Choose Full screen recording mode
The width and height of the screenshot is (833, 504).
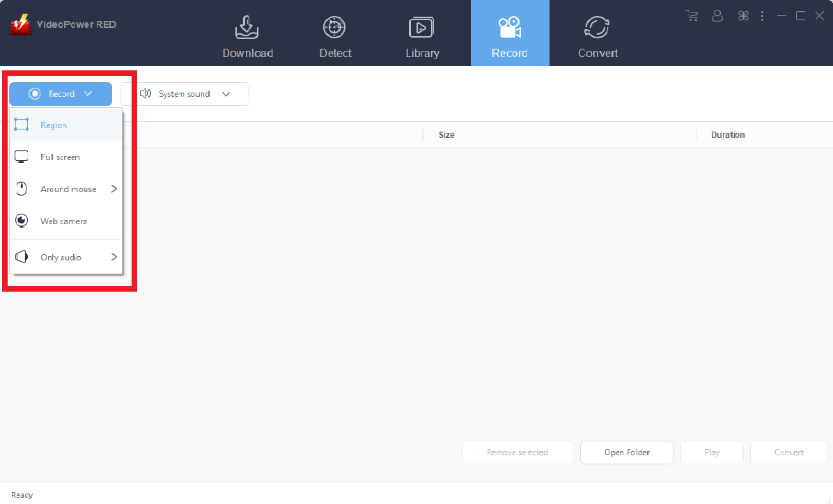click(x=59, y=157)
